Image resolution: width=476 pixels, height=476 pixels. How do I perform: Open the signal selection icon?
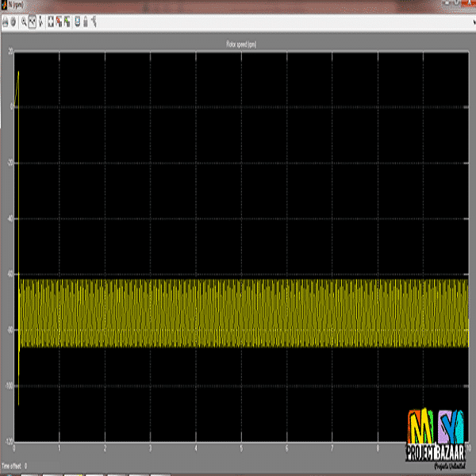pyautogui.click(x=94, y=22)
